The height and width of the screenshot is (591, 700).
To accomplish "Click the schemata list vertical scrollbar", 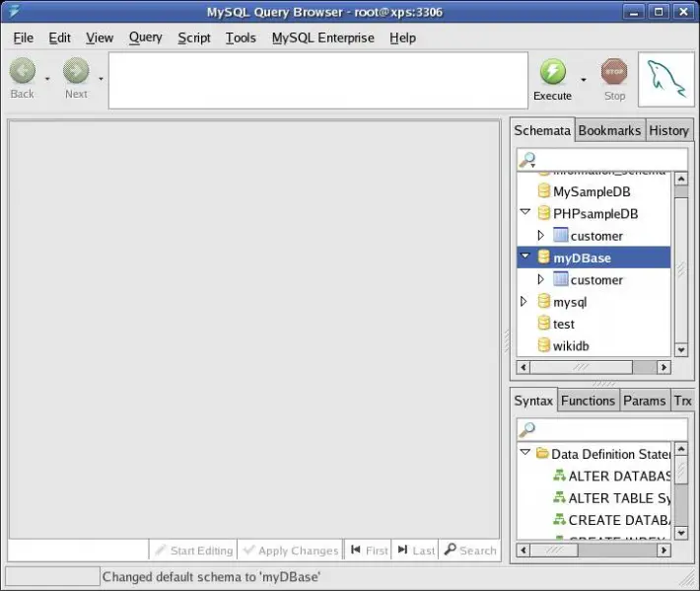I will coord(680,266).
